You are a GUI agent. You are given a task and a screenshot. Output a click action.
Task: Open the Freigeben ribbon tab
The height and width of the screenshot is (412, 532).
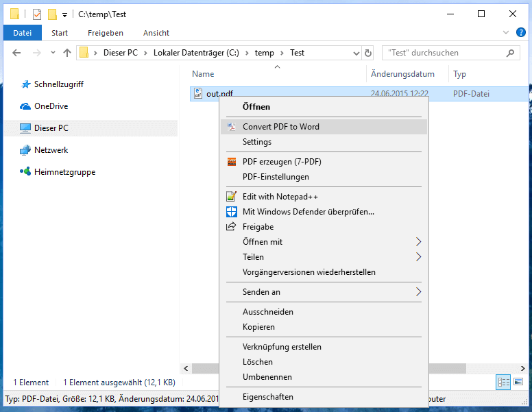pyautogui.click(x=106, y=33)
